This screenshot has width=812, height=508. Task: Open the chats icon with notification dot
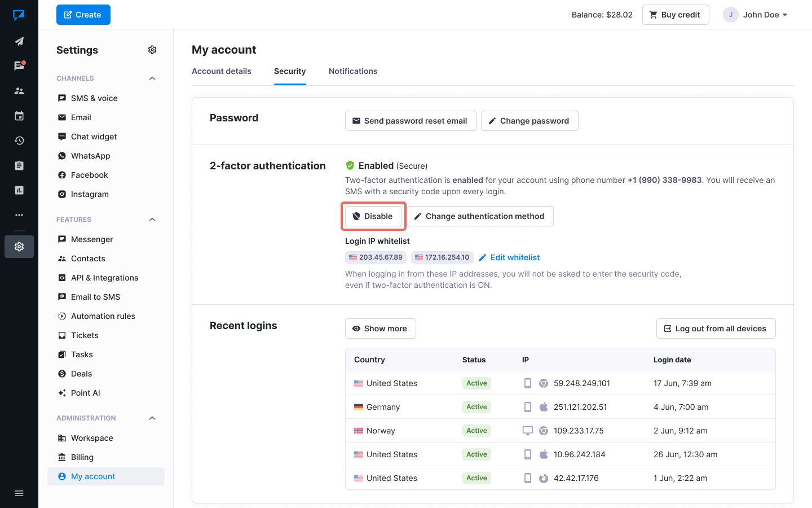click(x=19, y=65)
